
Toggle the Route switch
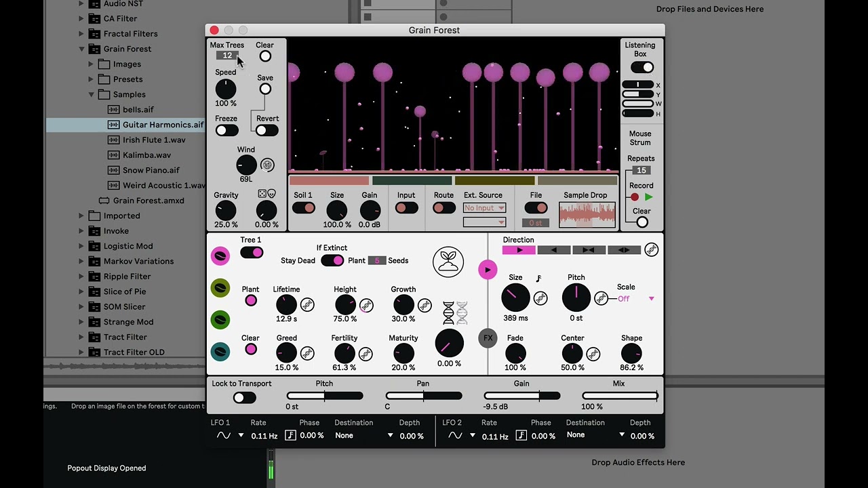coord(443,208)
